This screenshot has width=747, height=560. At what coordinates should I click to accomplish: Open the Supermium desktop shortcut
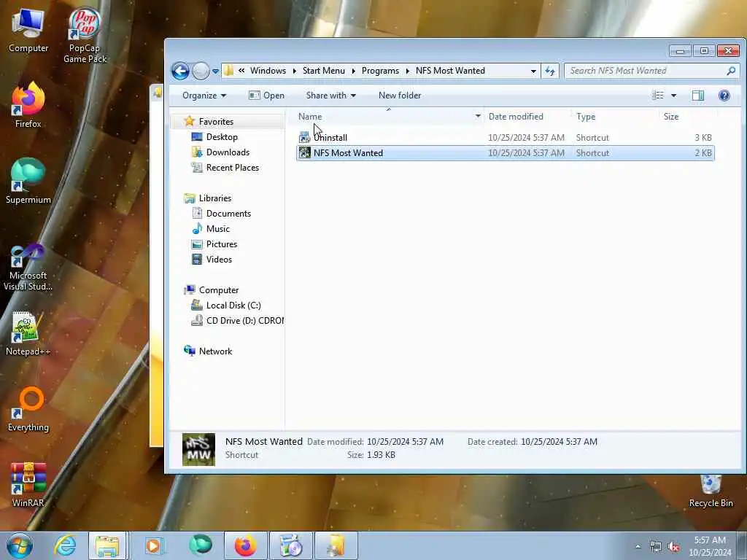[x=28, y=182]
